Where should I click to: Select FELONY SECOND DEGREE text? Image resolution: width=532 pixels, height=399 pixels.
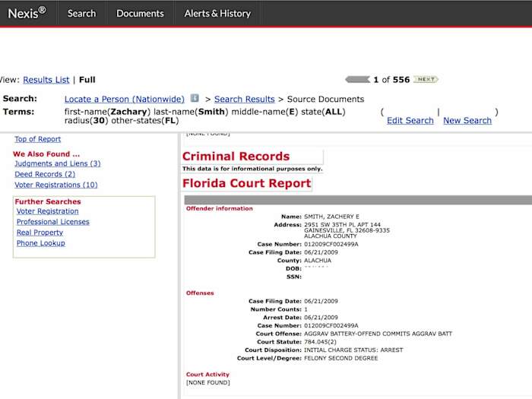340,358
